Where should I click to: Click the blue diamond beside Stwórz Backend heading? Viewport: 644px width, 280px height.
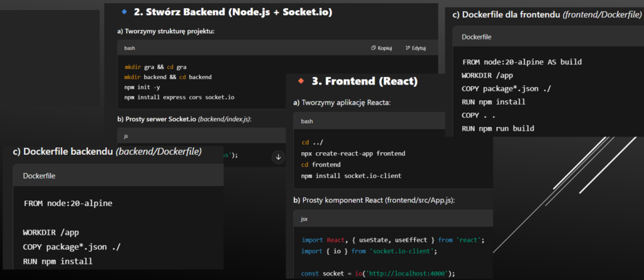click(123, 11)
